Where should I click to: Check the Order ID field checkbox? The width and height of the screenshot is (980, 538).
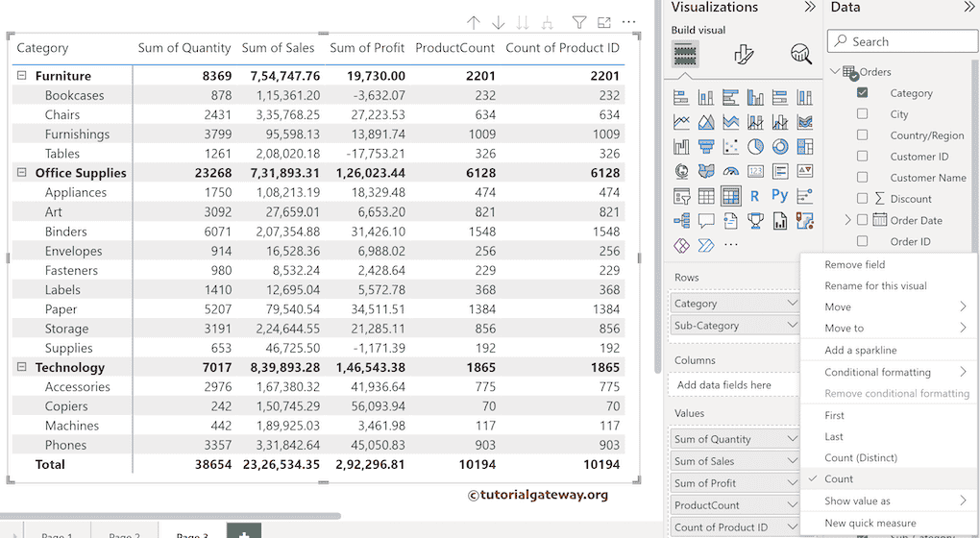click(863, 241)
